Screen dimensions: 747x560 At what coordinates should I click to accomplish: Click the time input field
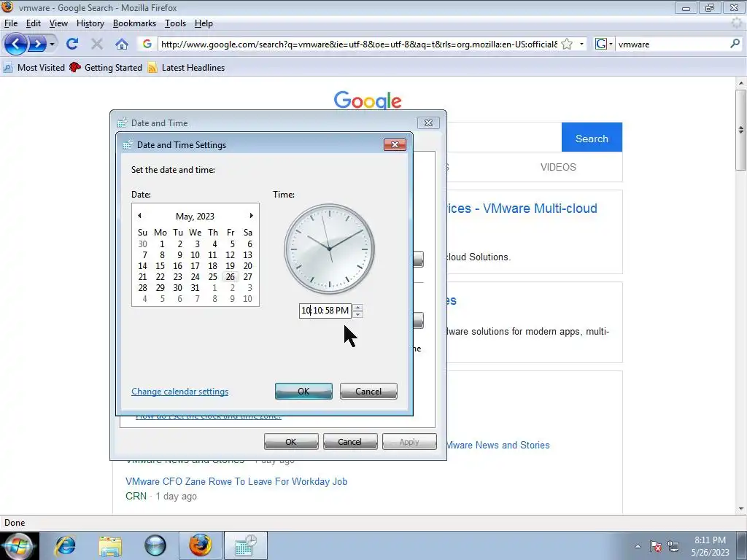(325, 311)
